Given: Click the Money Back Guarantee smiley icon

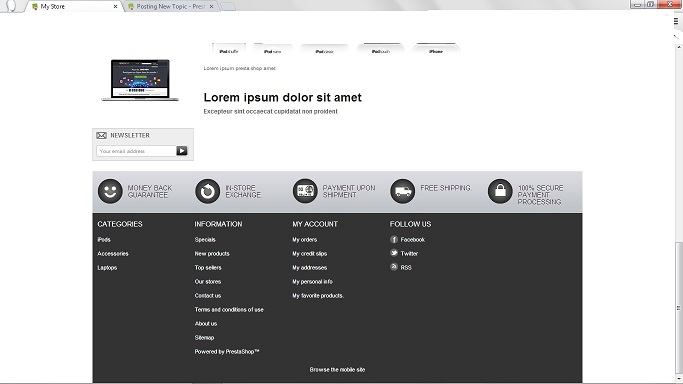Looking at the screenshot, I should 110,191.
